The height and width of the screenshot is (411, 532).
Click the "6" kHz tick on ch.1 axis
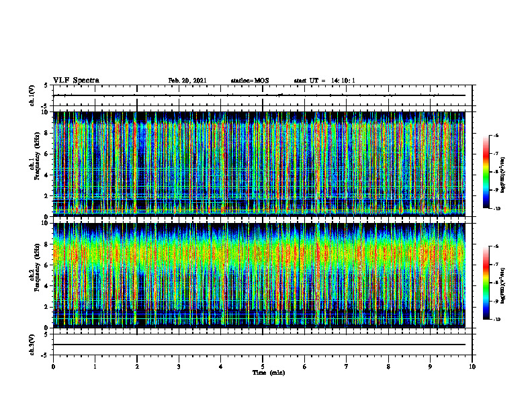pyautogui.click(x=46, y=154)
